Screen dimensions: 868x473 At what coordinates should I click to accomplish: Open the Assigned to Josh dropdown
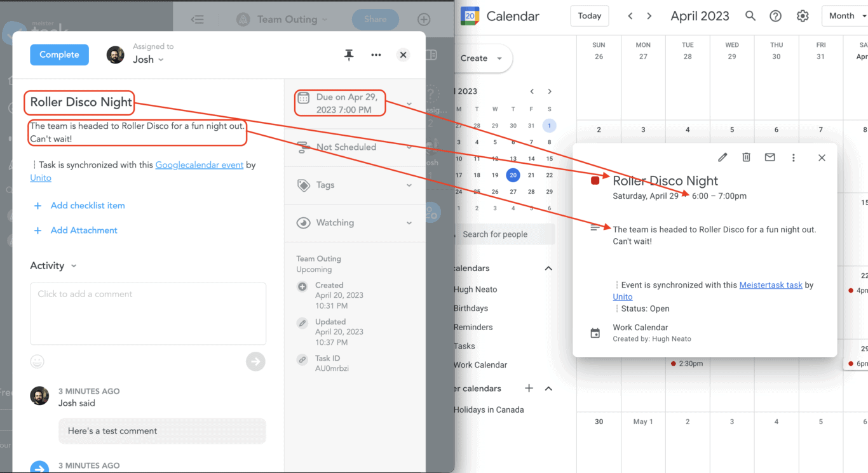(x=148, y=59)
